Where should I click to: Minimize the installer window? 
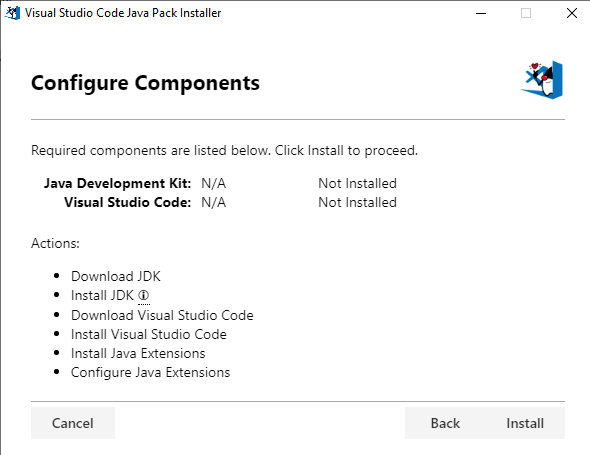coord(481,13)
